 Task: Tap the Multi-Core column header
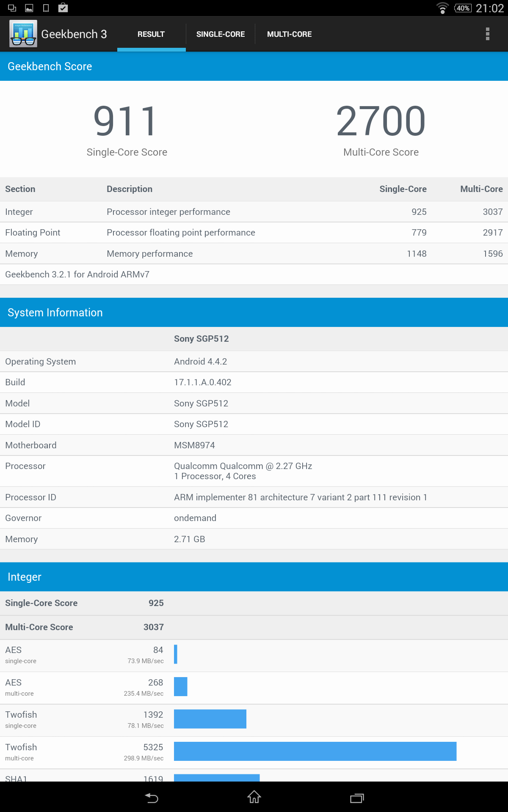(482, 189)
